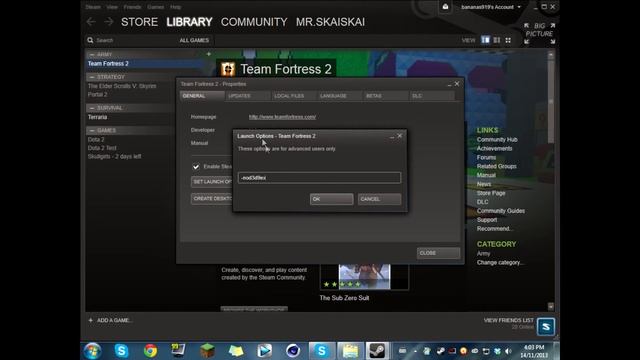The image size is (640, 360).
Task: Open Community Guides link
Action: pyautogui.click(x=501, y=211)
